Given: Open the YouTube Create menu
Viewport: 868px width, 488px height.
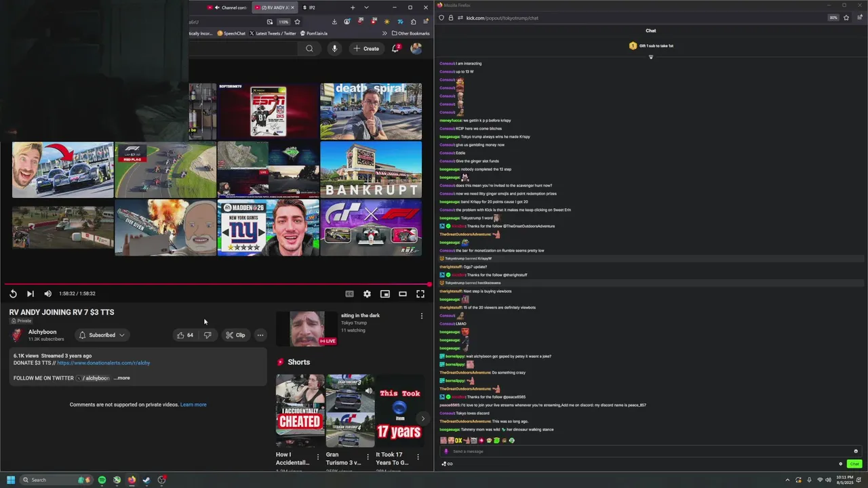Looking at the screenshot, I should 366,48.
